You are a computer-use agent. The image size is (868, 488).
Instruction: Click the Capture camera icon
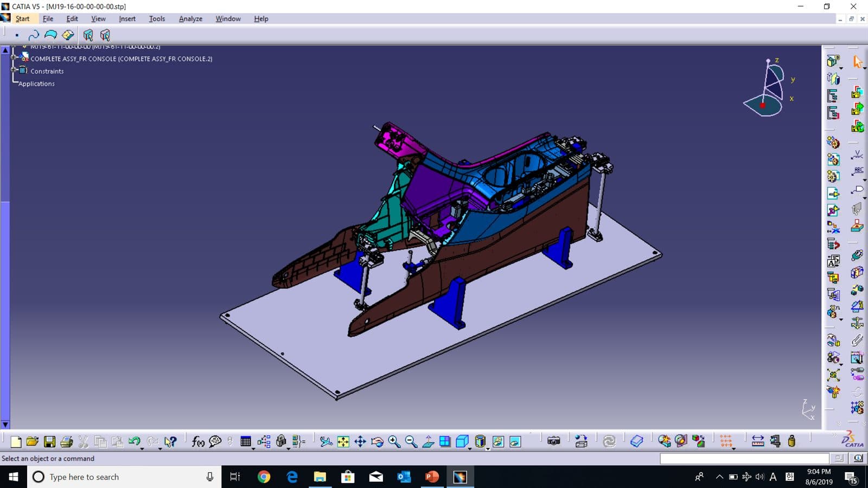553,441
